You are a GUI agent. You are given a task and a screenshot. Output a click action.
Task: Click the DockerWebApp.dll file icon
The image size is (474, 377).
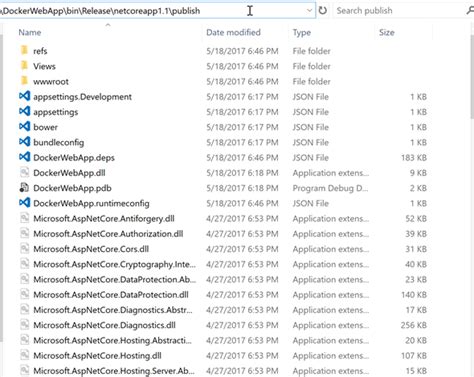tap(25, 173)
